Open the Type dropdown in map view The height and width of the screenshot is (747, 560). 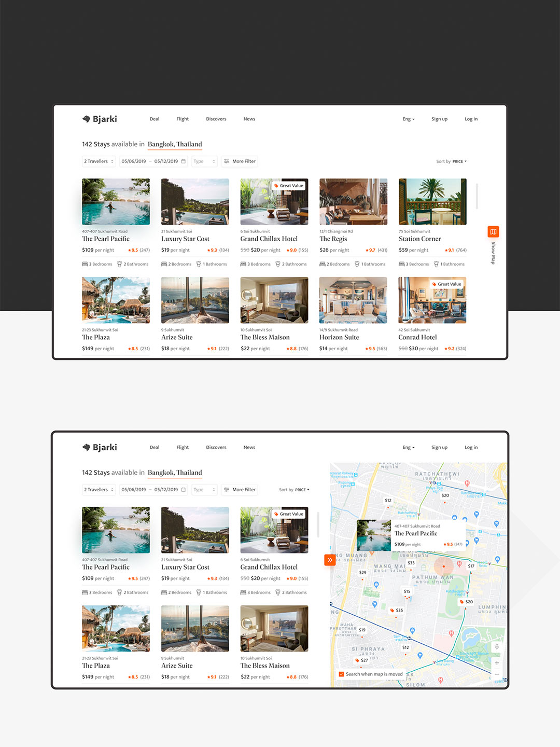pyautogui.click(x=204, y=490)
